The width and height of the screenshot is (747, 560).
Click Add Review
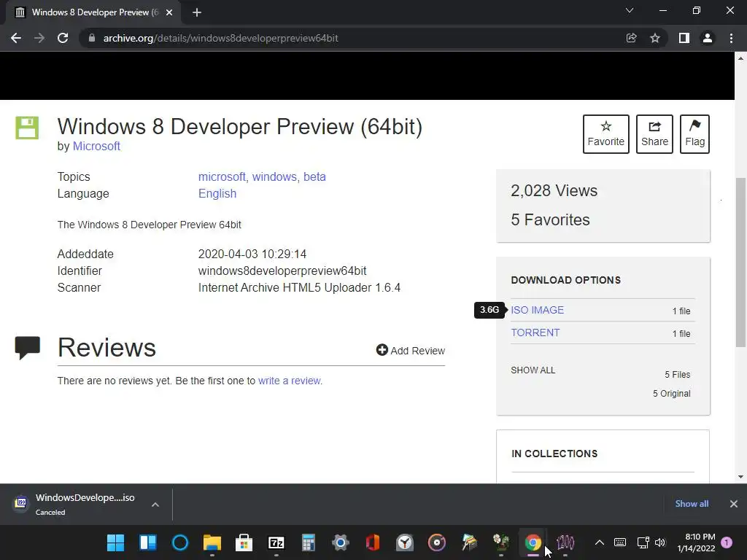411,351
